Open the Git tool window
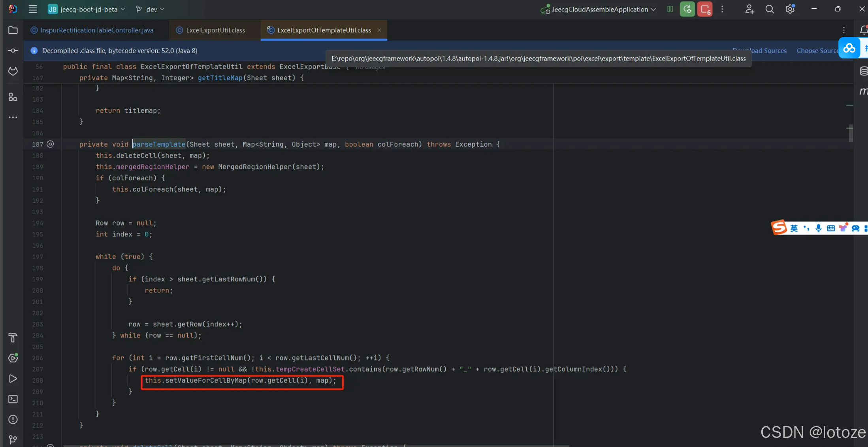Screen dimensions: 868x447 13,439
